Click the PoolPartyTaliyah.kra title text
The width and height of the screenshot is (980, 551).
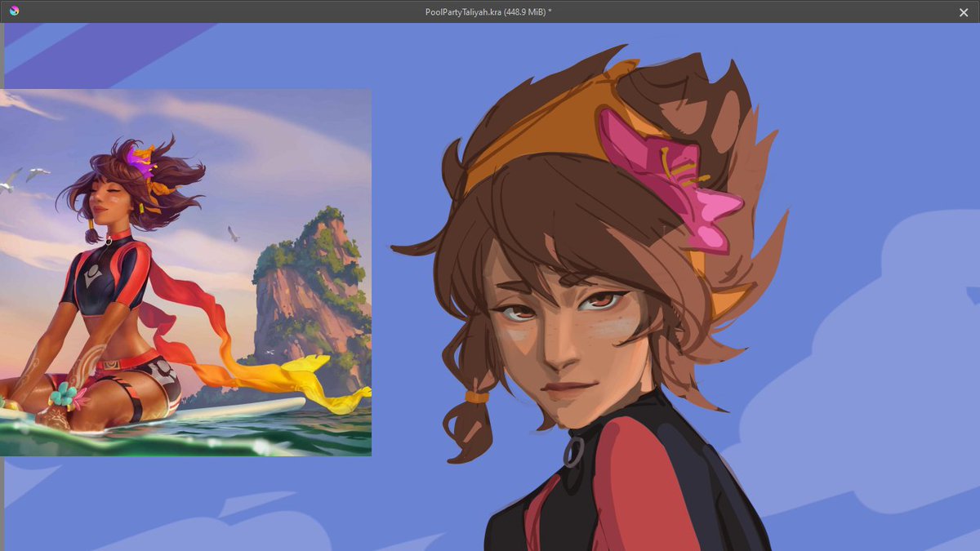coord(488,11)
